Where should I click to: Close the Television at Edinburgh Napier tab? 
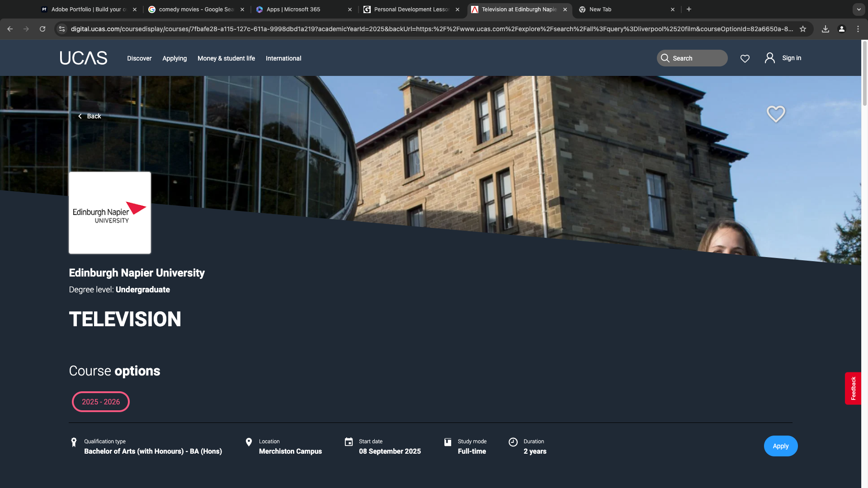(x=565, y=9)
